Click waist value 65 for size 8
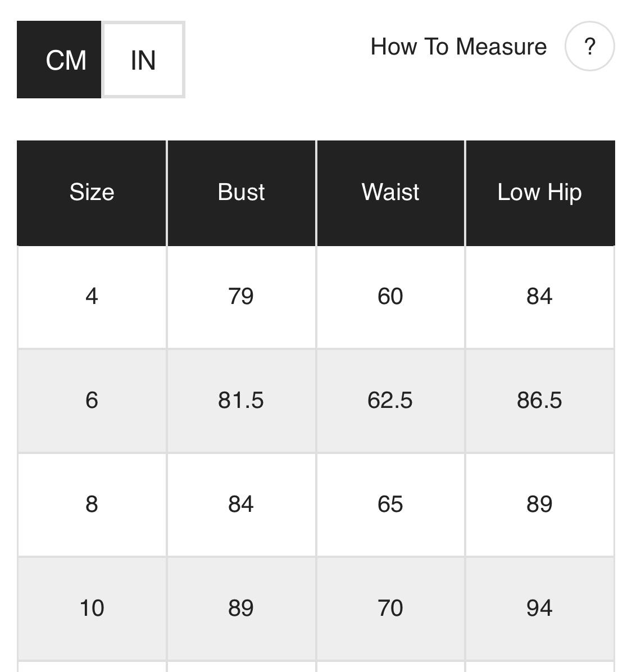Image resolution: width=632 pixels, height=672 pixels. pyautogui.click(x=390, y=504)
